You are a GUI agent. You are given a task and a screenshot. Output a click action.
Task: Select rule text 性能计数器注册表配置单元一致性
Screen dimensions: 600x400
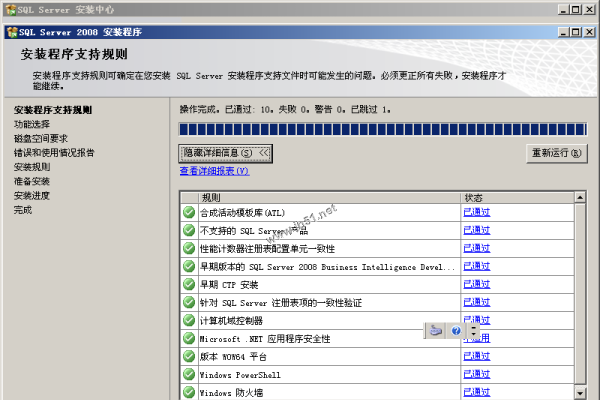(x=267, y=248)
